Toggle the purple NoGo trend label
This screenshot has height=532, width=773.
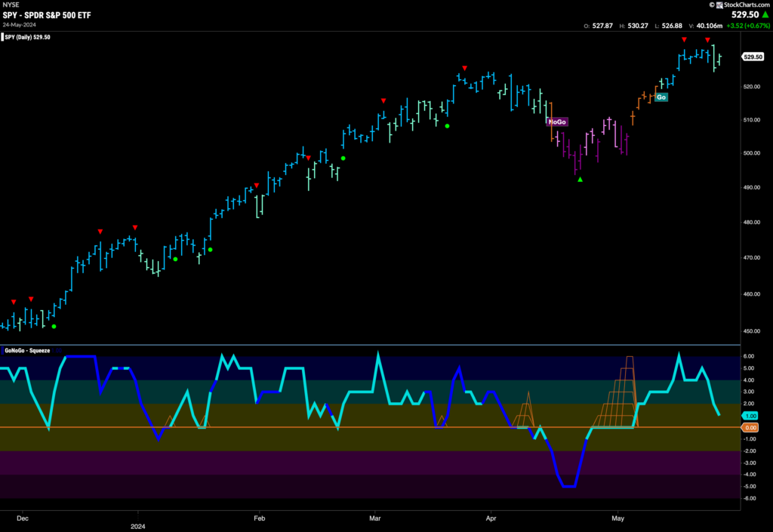556,121
